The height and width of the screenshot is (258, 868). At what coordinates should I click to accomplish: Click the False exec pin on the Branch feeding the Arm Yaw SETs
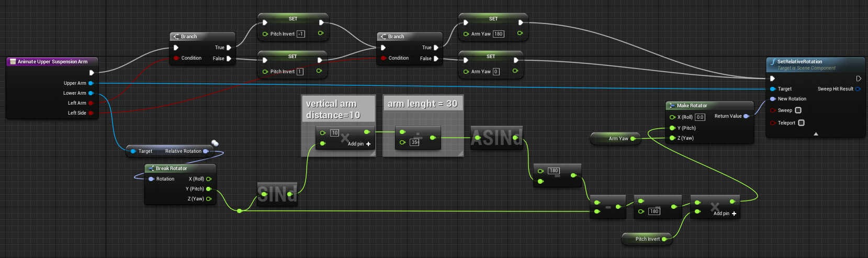436,59
